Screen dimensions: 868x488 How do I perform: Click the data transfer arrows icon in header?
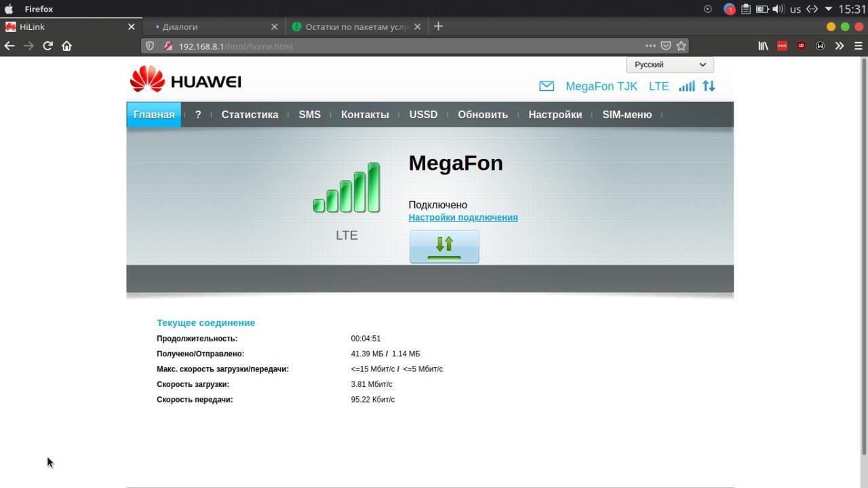click(x=709, y=86)
